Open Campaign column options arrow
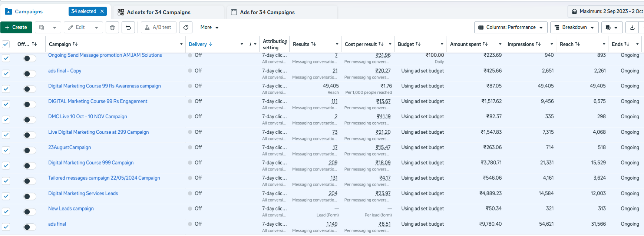This screenshot has height=236, width=644. (x=181, y=44)
